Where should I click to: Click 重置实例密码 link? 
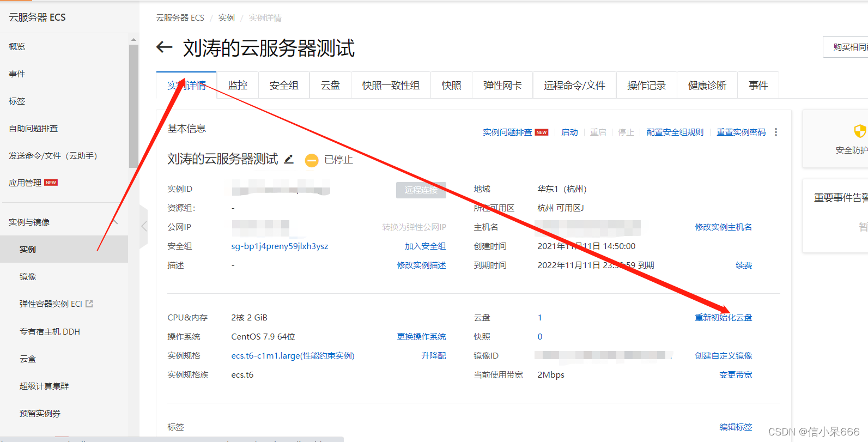click(741, 132)
